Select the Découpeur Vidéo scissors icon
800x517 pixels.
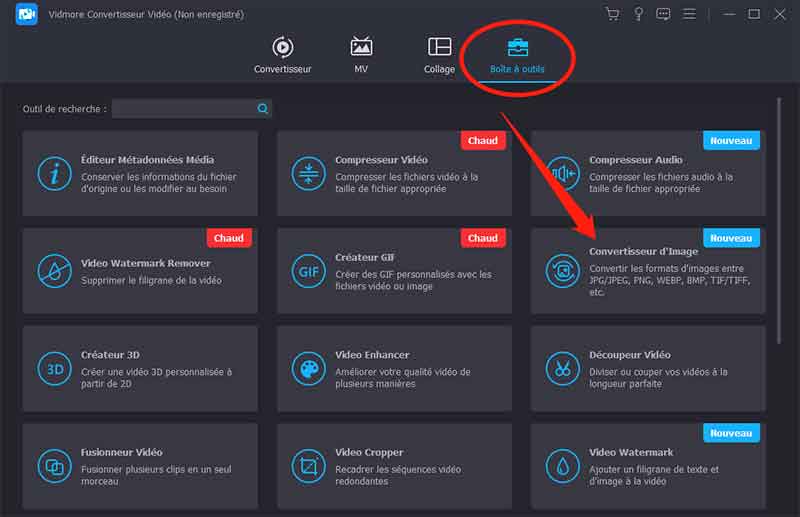point(562,368)
